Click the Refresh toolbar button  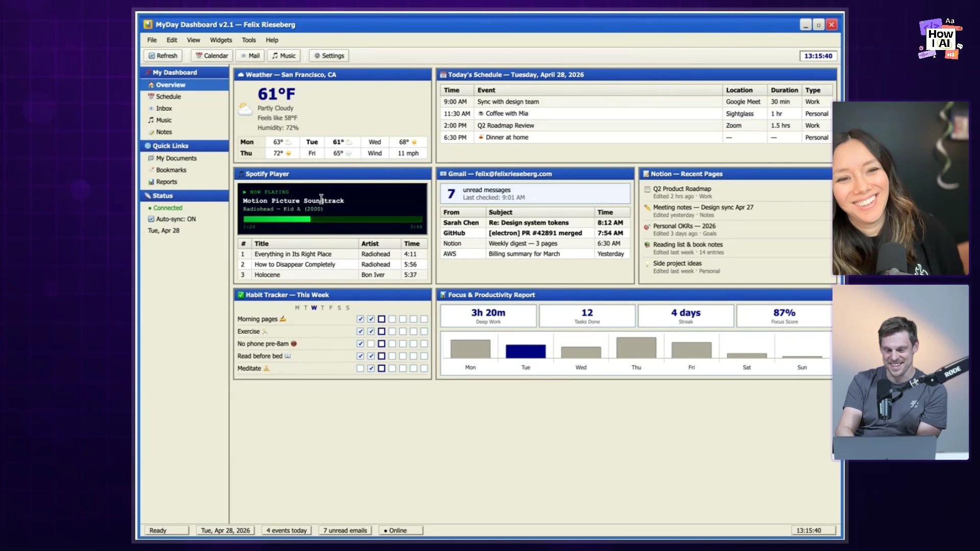tap(163, 56)
